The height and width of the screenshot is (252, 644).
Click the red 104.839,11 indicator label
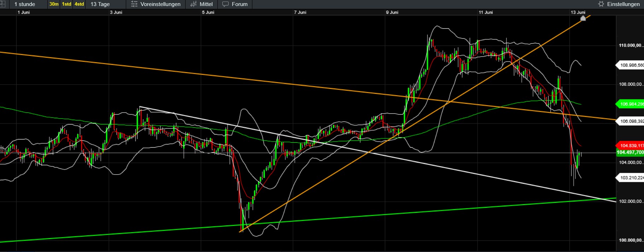pyautogui.click(x=631, y=145)
